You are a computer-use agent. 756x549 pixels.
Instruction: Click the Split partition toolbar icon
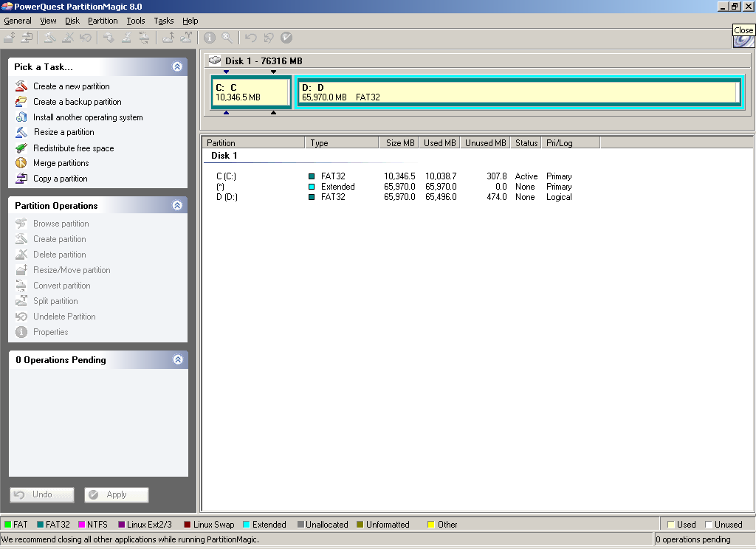point(186,38)
